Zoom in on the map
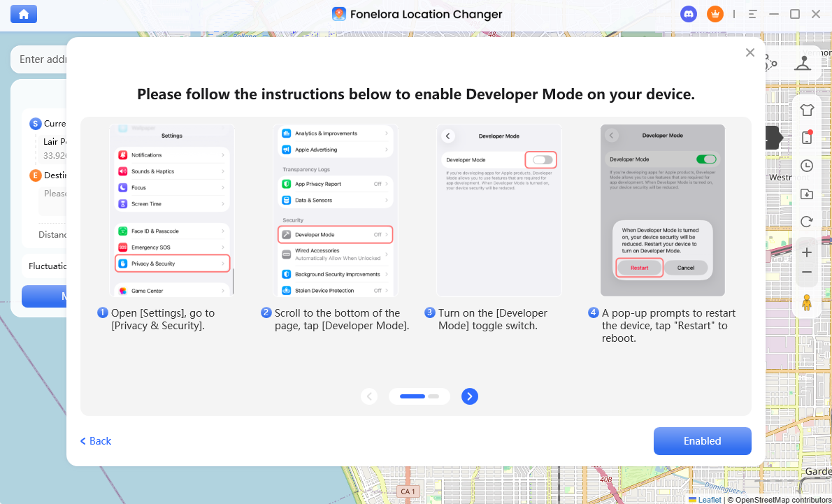This screenshot has width=832, height=504. (x=807, y=252)
